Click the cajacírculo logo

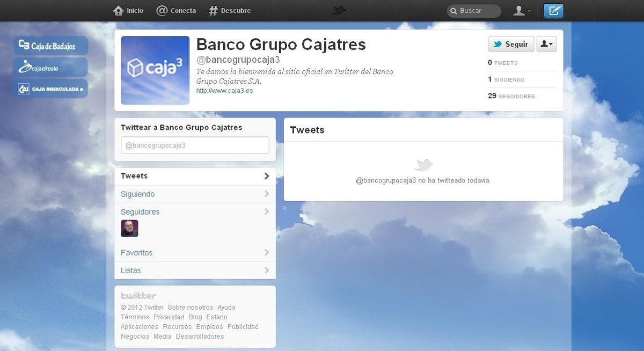coord(50,67)
